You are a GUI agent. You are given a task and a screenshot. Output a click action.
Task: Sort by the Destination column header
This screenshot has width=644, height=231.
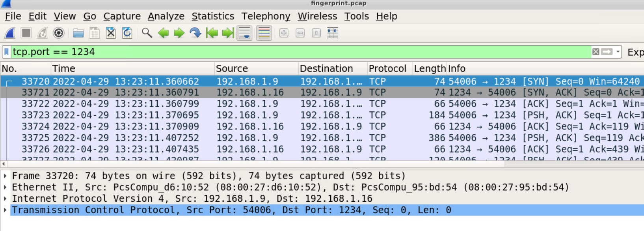(x=333, y=68)
